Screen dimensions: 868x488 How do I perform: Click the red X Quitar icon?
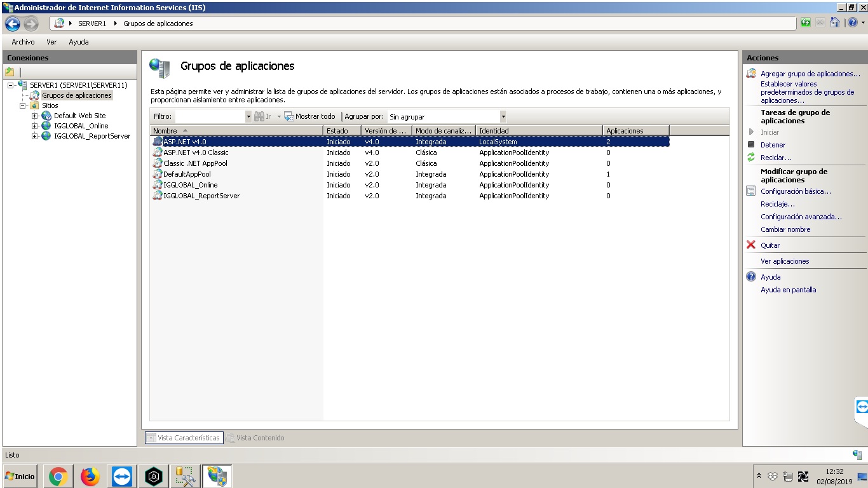coord(751,245)
